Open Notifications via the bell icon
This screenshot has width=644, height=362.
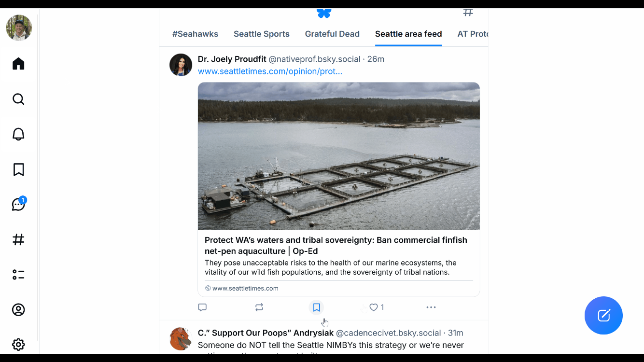tap(18, 134)
